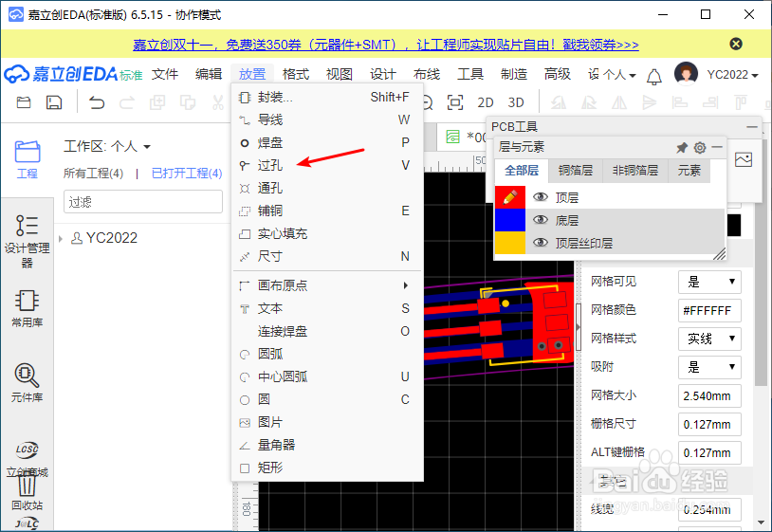Open the 嘉立创双十一 promotion link

(x=385, y=45)
